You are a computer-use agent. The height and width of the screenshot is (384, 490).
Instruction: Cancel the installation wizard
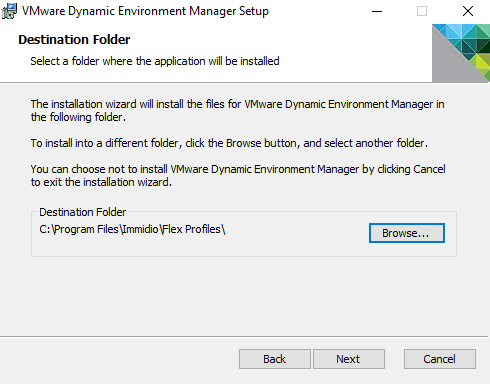tap(440, 359)
